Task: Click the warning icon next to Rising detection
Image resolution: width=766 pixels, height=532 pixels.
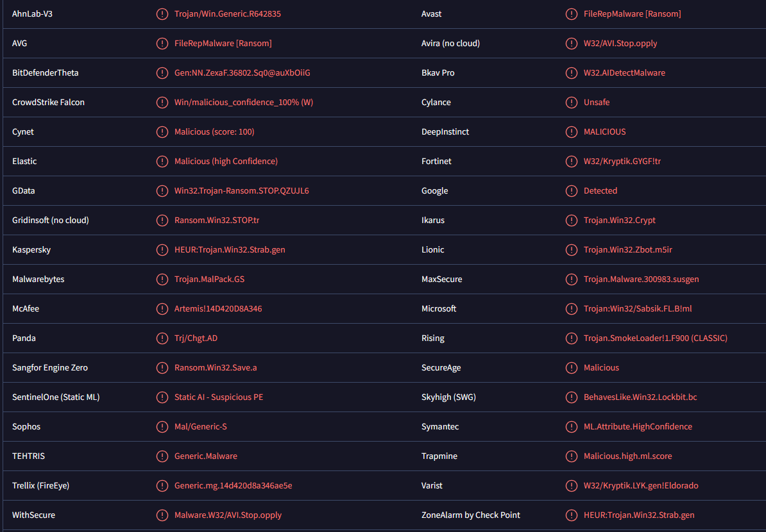Action: [572, 338]
